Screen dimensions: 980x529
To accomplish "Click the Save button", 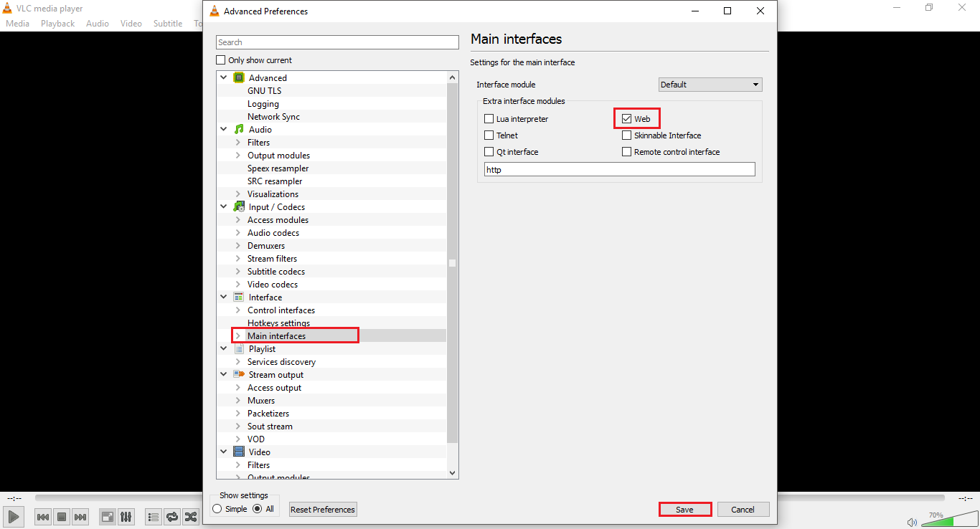I will coord(684,510).
